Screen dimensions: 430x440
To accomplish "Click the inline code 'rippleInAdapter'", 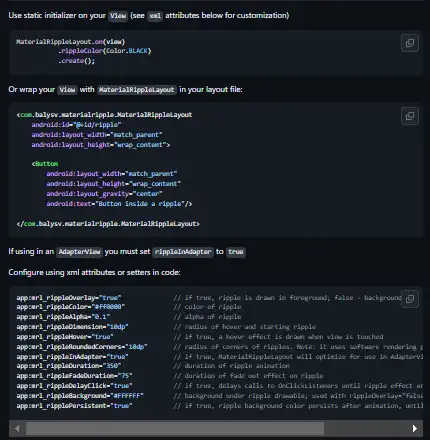I will (x=183, y=252).
